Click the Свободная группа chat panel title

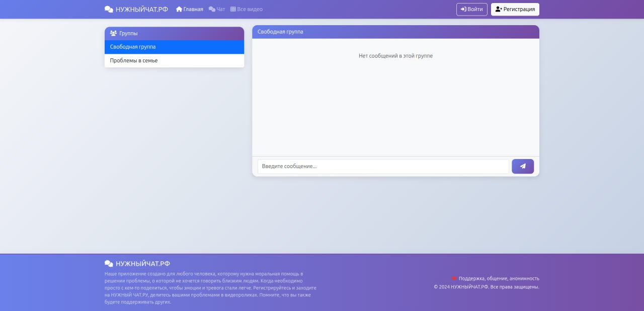280,32
